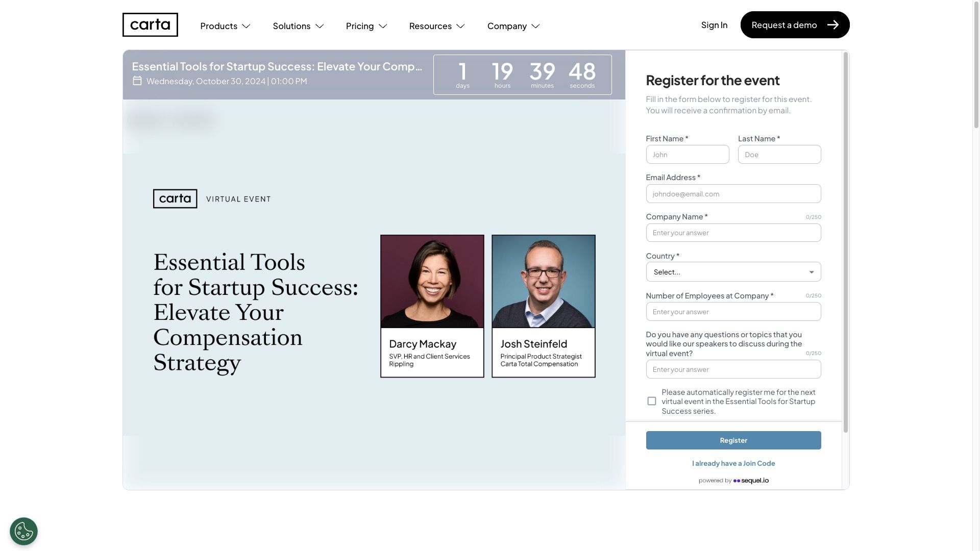Open the Pricing navigation item
This screenshot has height=551, width=980.
click(x=366, y=26)
